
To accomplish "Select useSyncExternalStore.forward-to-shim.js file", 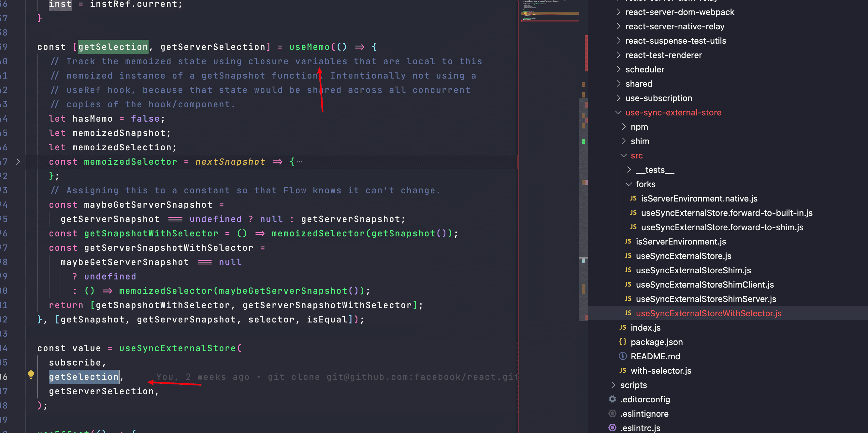I will pos(722,227).
